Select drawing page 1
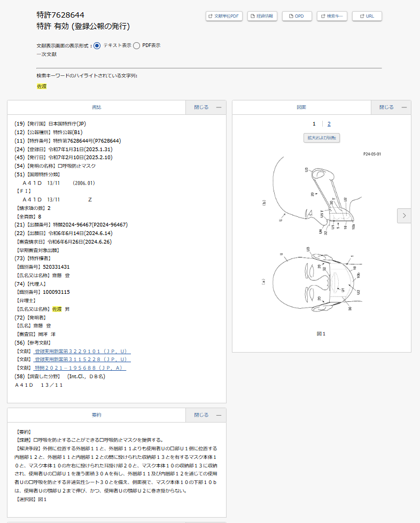The height and width of the screenshot is (523, 420). pos(314,124)
